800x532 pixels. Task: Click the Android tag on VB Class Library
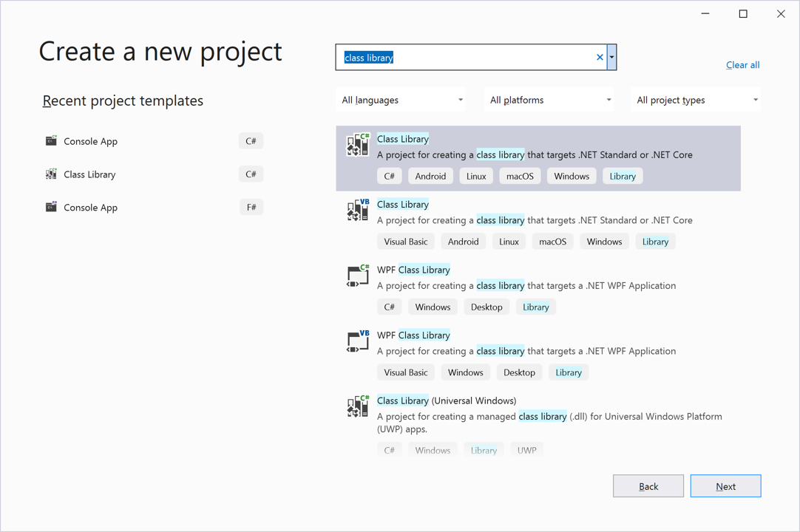pos(464,242)
